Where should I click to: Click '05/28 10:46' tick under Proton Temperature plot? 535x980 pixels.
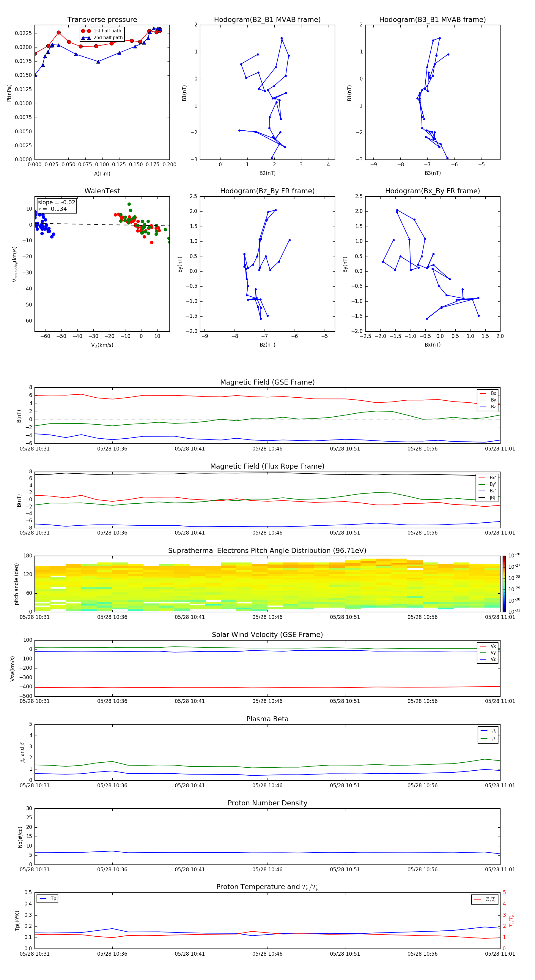[x=267, y=954]
